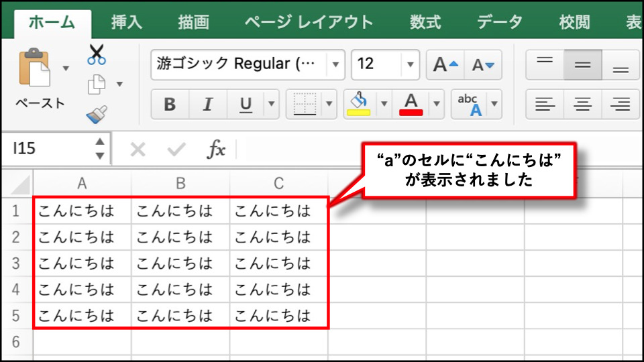Open the 描画 tab
Viewport: 644px width, 362px height.
point(193,23)
